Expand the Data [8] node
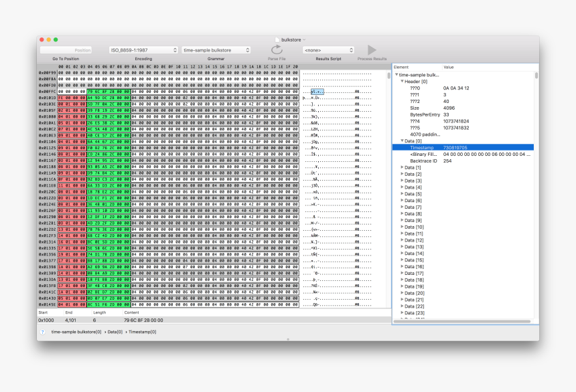Screen dimensions: 576x392 (403, 213)
